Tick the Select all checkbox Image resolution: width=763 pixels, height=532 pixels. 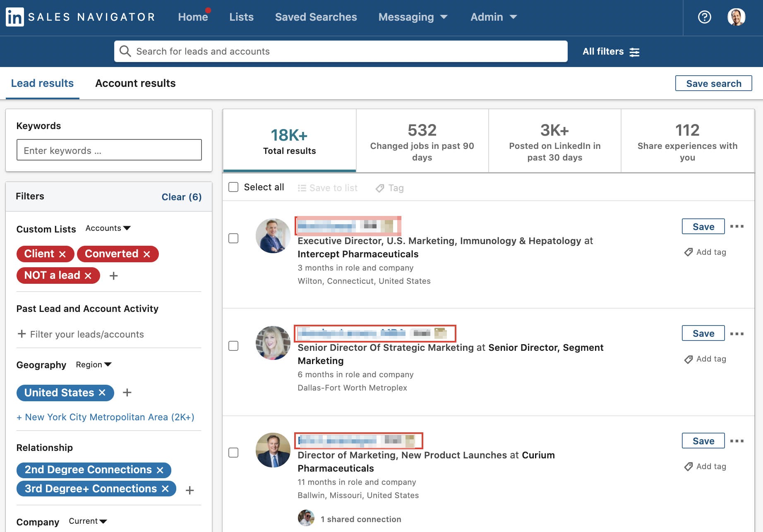click(233, 187)
